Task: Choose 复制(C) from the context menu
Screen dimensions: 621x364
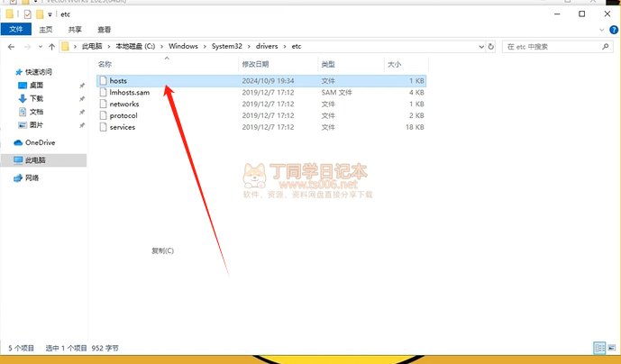Action: coord(163,250)
